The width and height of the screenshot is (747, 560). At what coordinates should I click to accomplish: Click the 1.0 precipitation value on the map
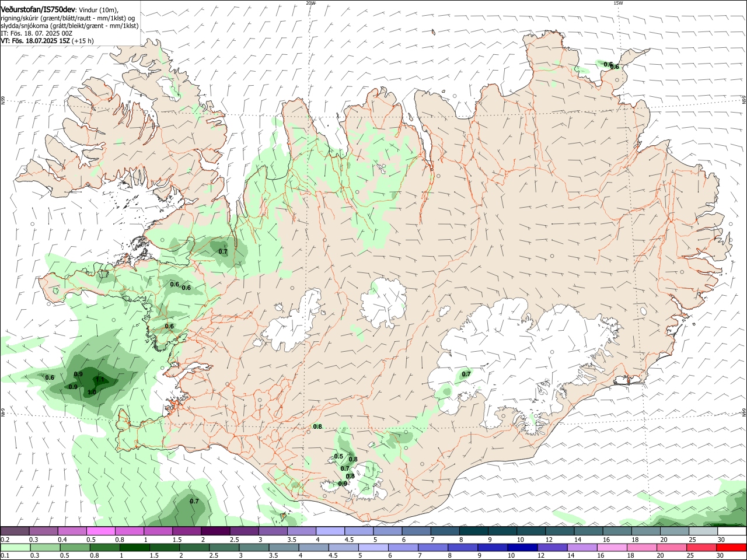click(x=92, y=392)
